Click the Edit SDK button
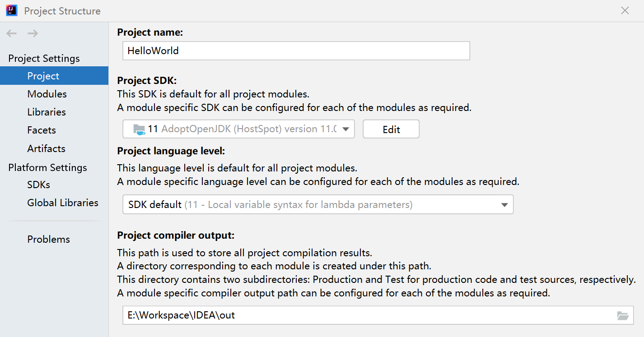644x337 pixels. pos(391,129)
